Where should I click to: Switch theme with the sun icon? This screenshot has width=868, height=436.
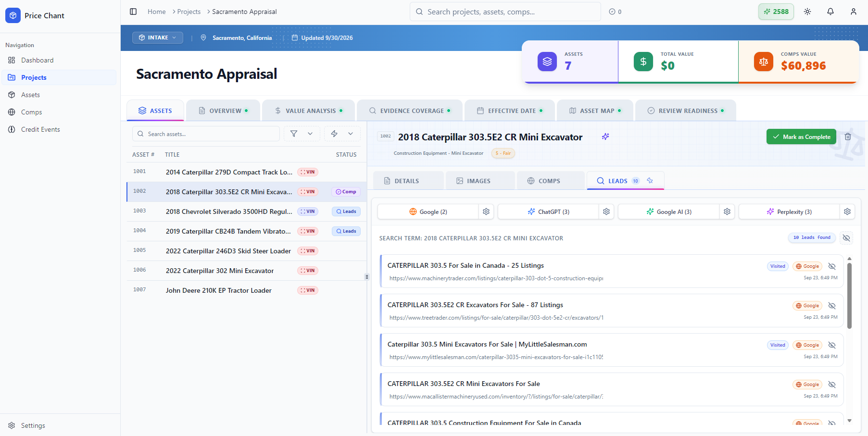(807, 12)
